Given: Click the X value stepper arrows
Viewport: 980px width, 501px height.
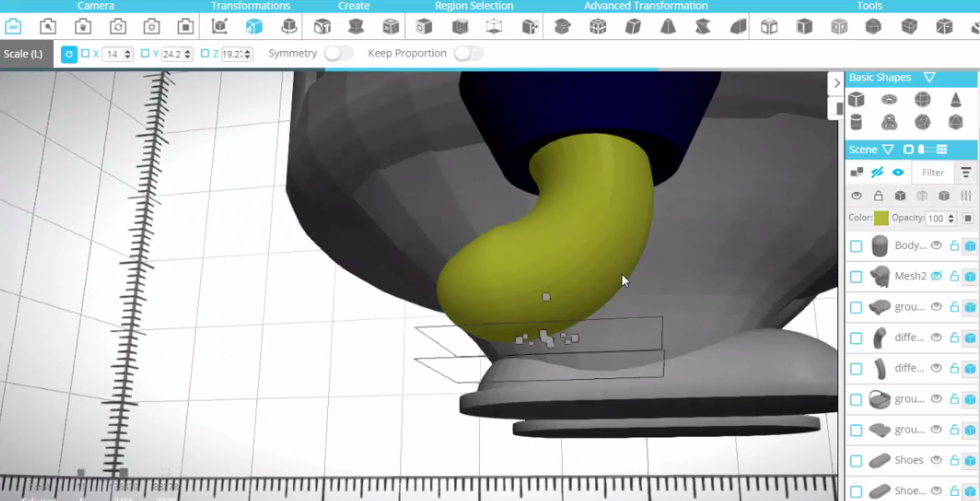Looking at the screenshot, I should (128, 54).
